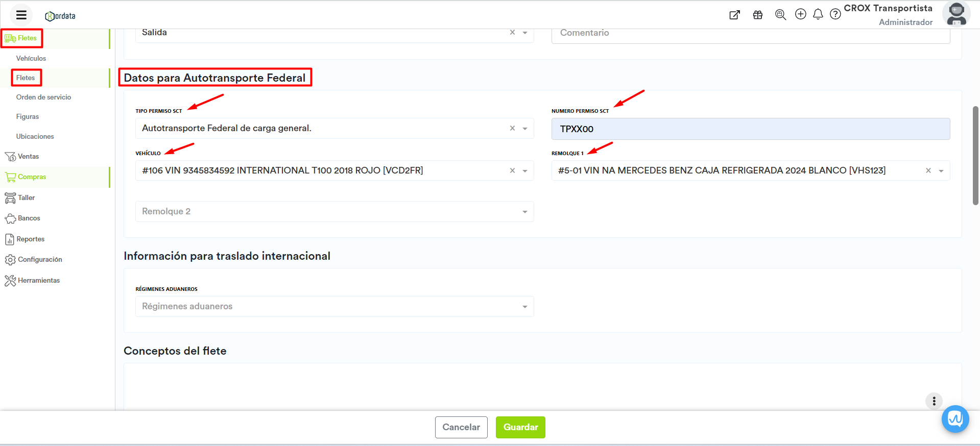
Task: Open the gift box icon
Action: 758,15
